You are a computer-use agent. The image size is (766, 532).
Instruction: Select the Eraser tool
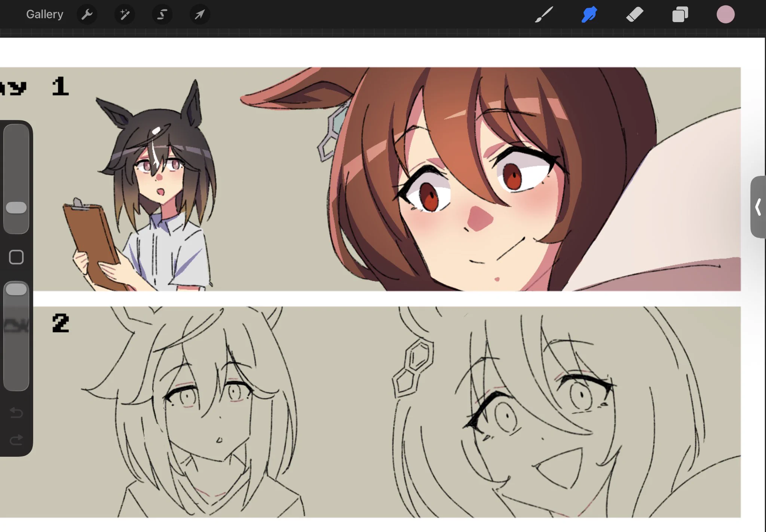[635, 15]
